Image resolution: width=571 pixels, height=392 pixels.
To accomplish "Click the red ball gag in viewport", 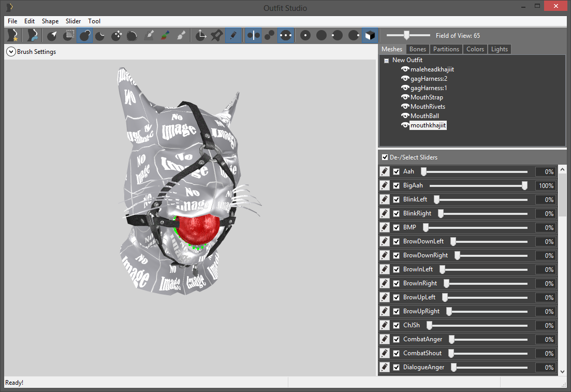I will click(x=198, y=229).
